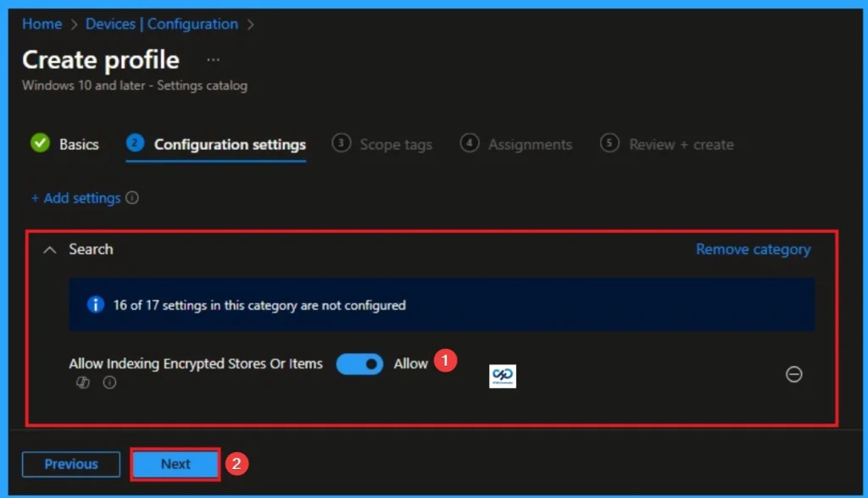
Task: Click the Remove category link
Action: [x=753, y=249]
